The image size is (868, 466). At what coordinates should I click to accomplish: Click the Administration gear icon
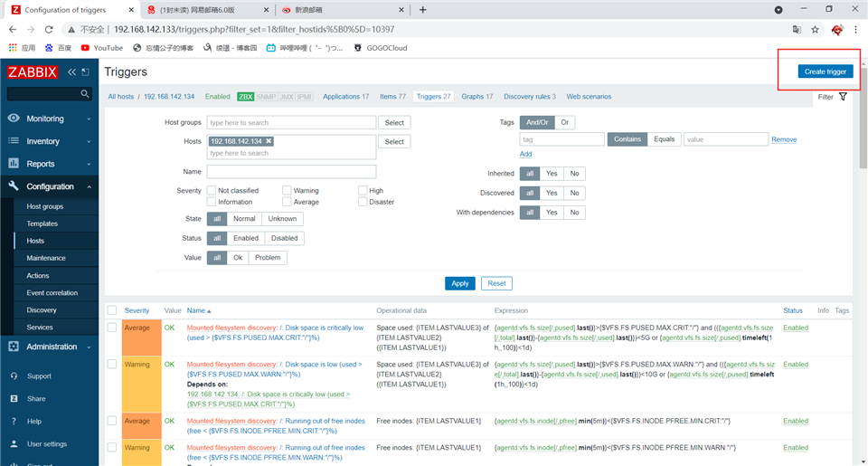coord(14,347)
